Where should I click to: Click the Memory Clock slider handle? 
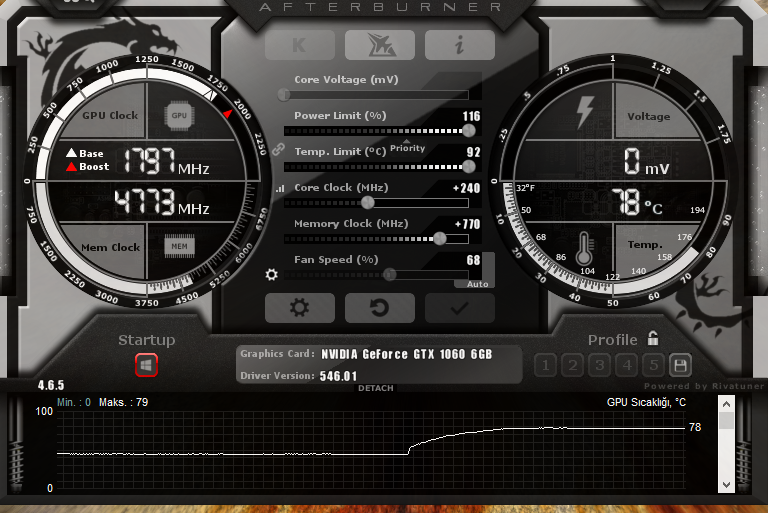pos(440,239)
